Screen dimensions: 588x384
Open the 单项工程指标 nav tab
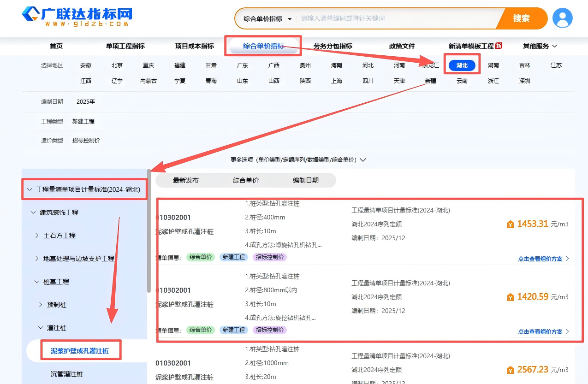tap(125, 46)
